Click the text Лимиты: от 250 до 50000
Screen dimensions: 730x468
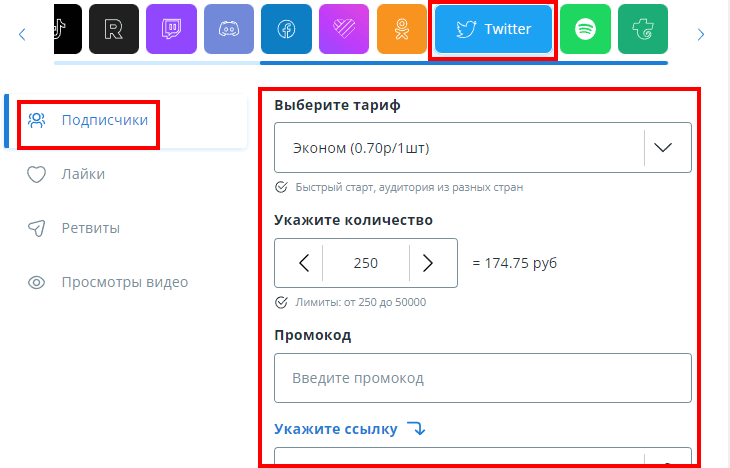(360, 302)
